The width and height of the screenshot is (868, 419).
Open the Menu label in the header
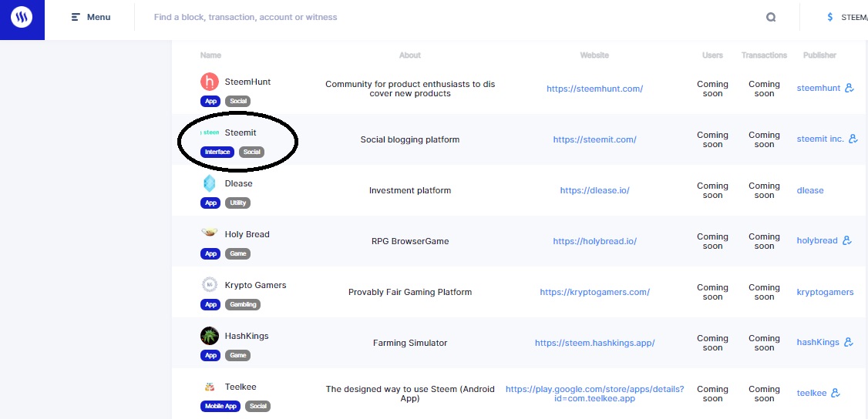[99, 17]
